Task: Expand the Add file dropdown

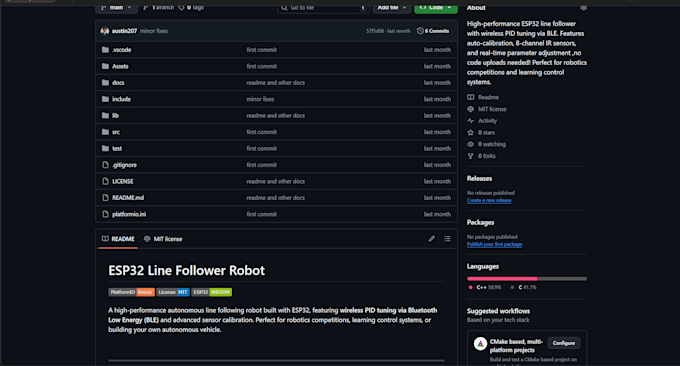Action: pyautogui.click(x=392, y=7)
